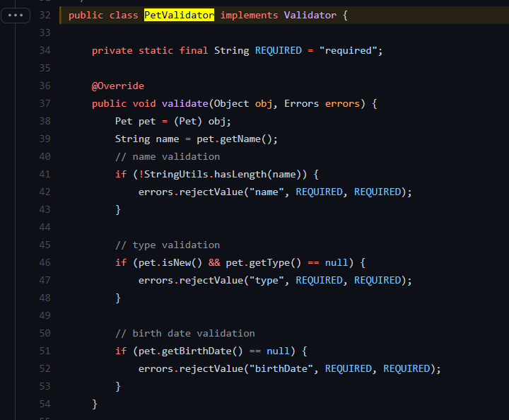509x420 pixels.
Task: Click the Errors type in method signature
Action: 302,103
